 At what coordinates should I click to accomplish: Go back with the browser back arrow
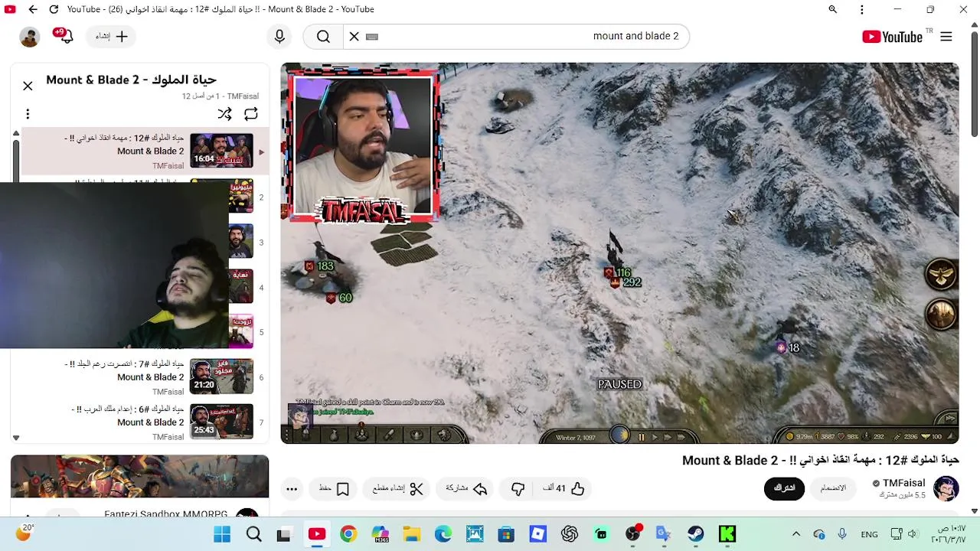33,9
